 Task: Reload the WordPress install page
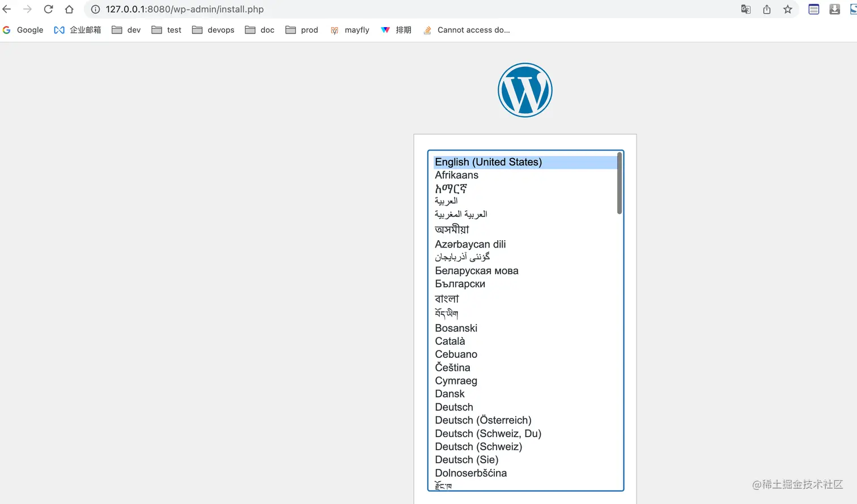point(48,9)
